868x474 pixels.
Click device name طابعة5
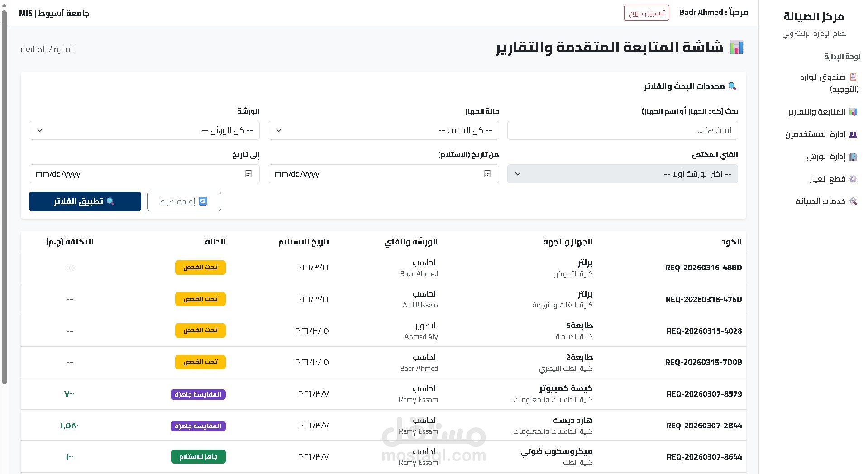(x=579, y=326)
